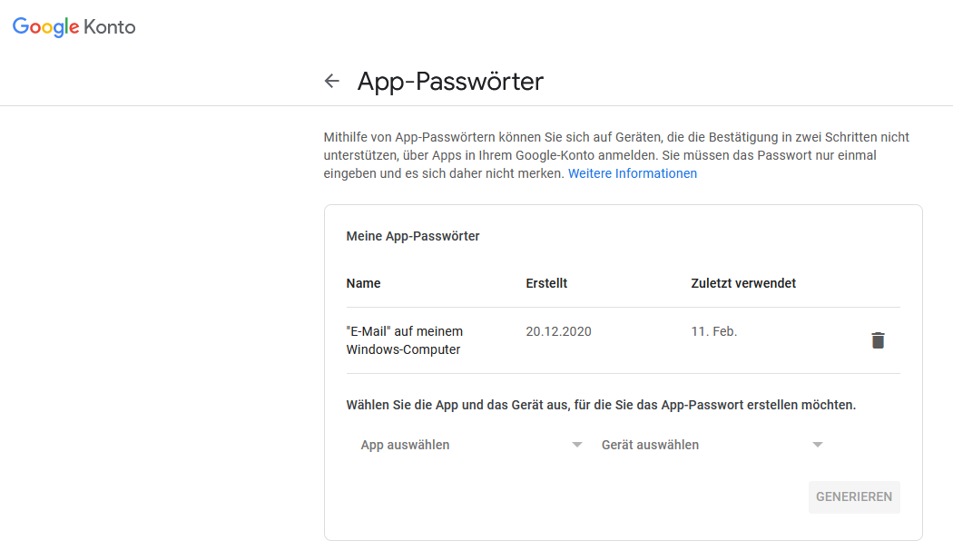Delete the "E-Mail" app password with trash icon
The image size is (953, 560).
pyautogui.click(x=878, y=340)
